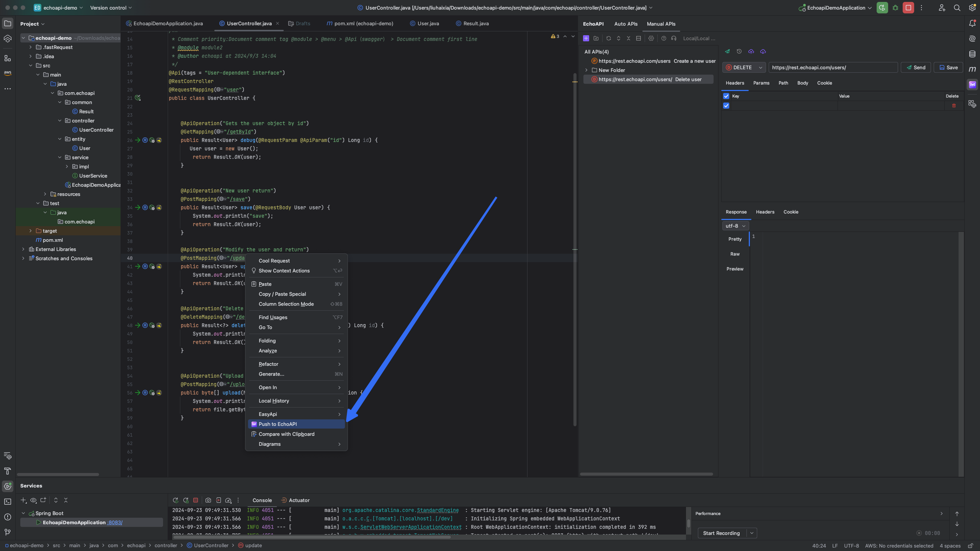Click the request URL input field

click(x=833, y=67)
